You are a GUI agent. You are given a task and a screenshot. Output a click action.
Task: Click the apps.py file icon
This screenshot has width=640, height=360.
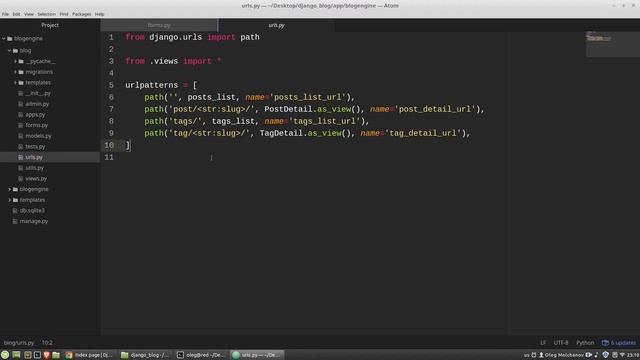pyautogui.click(x=20, y=115)
